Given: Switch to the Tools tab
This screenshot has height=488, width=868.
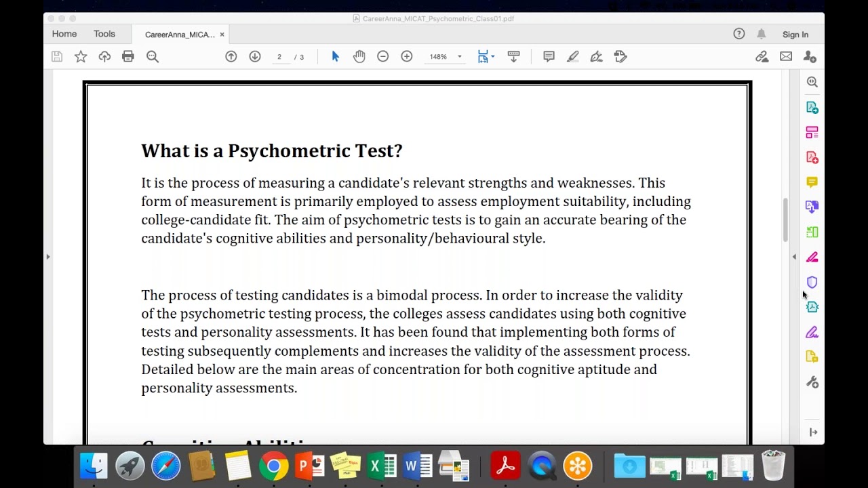Looking at the screenshot, I should [x=104, y=34].
